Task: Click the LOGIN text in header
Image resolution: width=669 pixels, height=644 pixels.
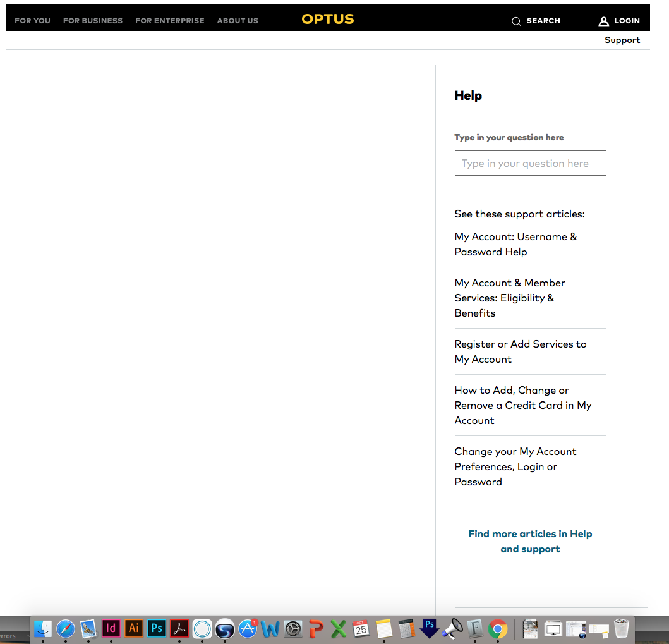Action: click(627, 20)
